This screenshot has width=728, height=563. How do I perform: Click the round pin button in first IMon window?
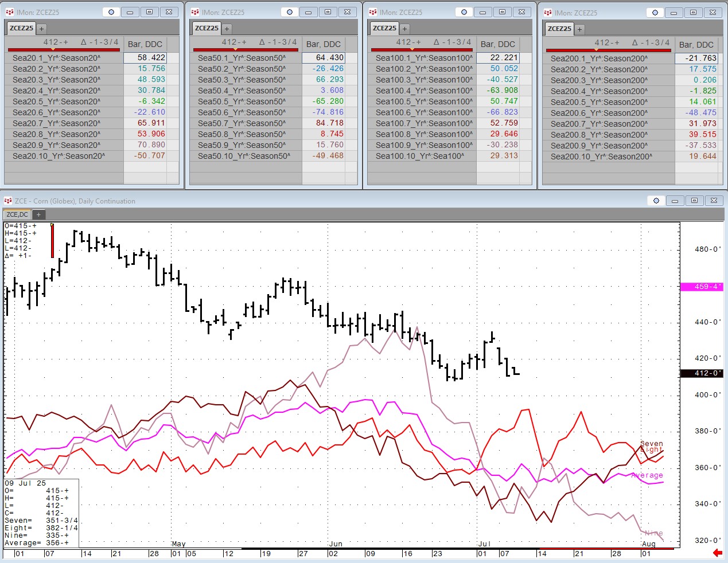pos(111,12)
